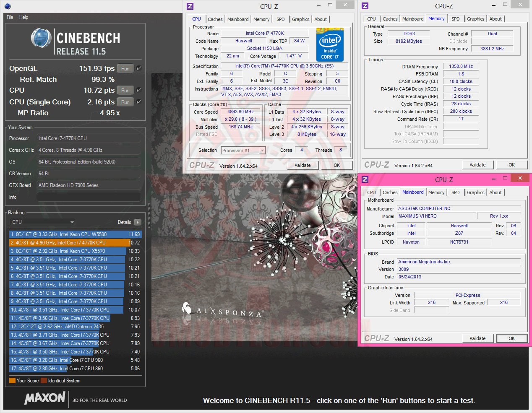Toggle the CPU test checkbox
Viewport: 532px width, 413px height.
(139, 90)
